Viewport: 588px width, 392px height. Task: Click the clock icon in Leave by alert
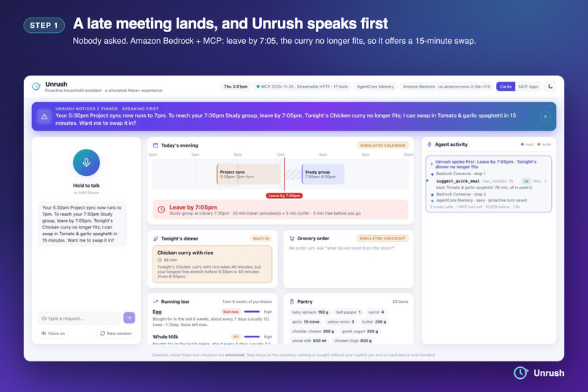[161, 210]
